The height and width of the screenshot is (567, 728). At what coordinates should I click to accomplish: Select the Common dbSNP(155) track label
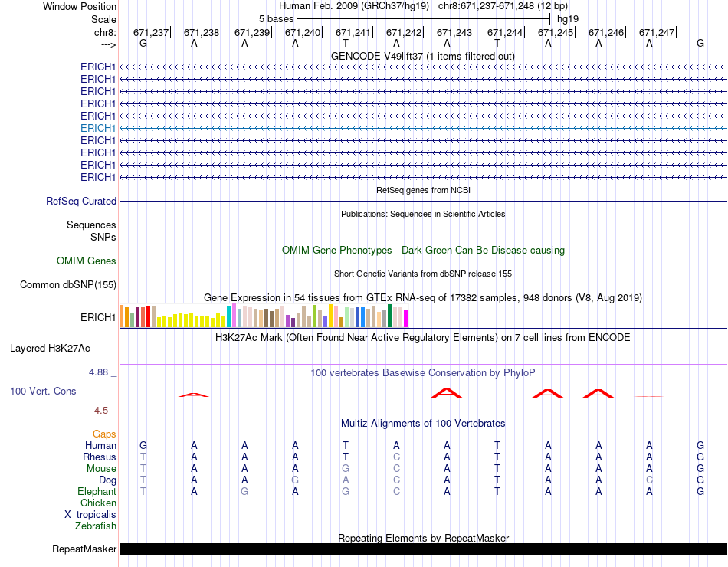tap(68, 285)
